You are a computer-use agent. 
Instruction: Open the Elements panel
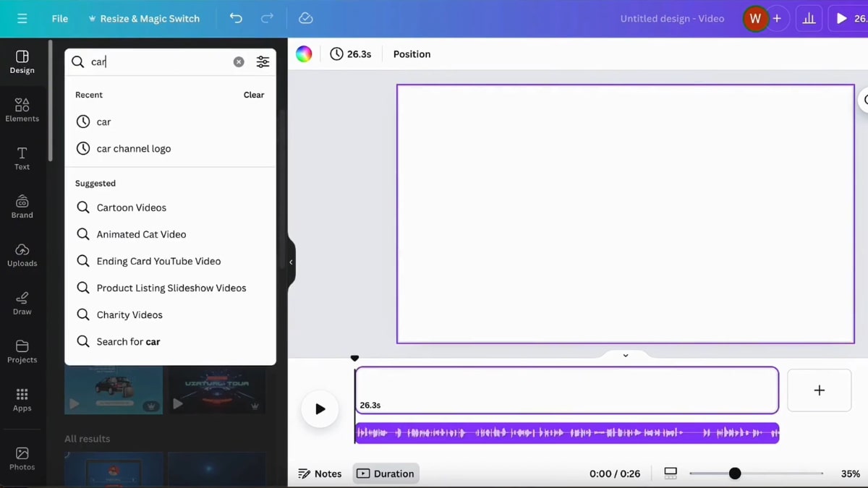coord(22,110)
